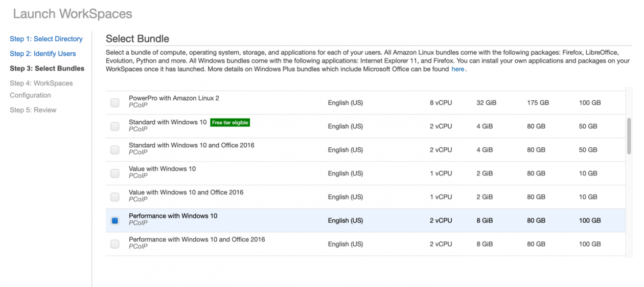This screenshot has width=644, height=287.
Task: Open the 'here' Windows Plus bundles link
Action: coord(457,69)
